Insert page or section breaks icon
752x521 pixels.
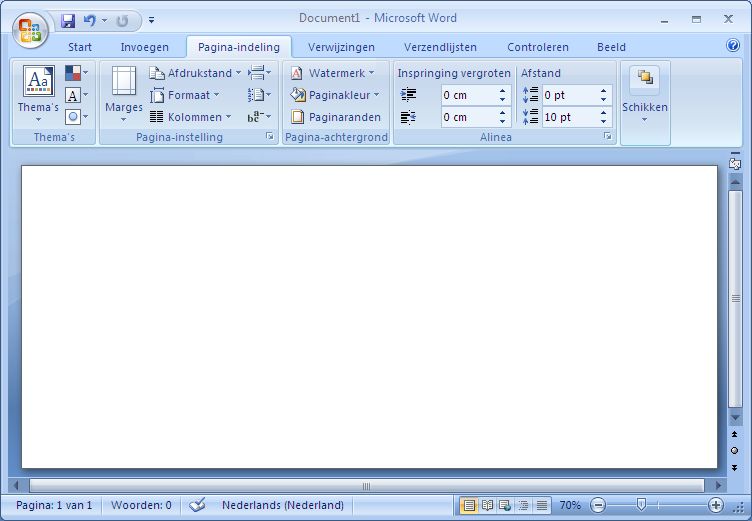click(x=259, y=73)
